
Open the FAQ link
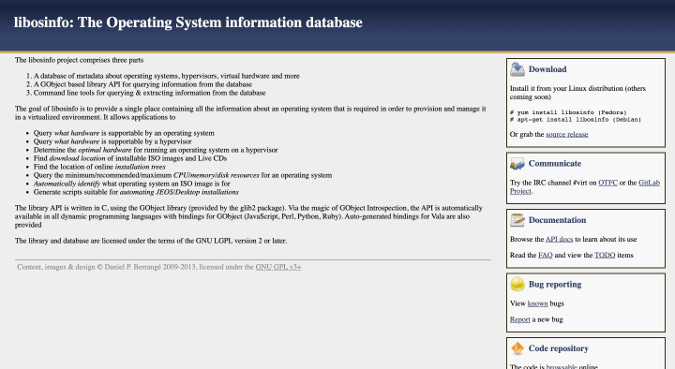coord(545,255)
